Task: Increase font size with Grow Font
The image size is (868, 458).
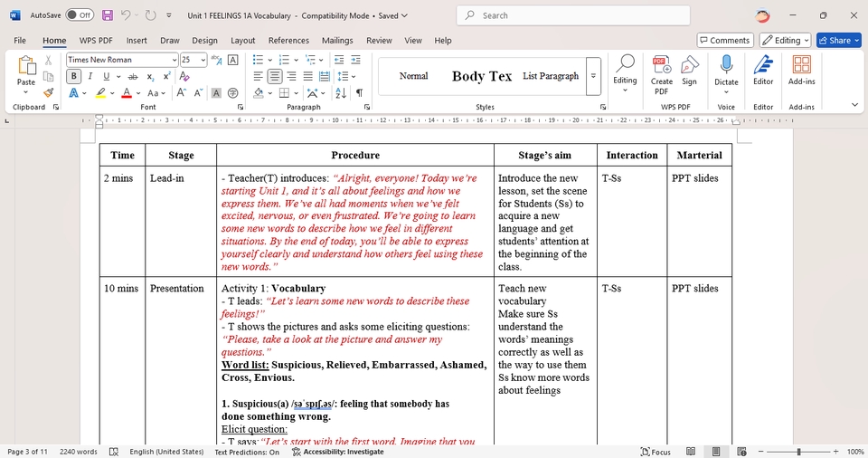Action: pos(181,93)
